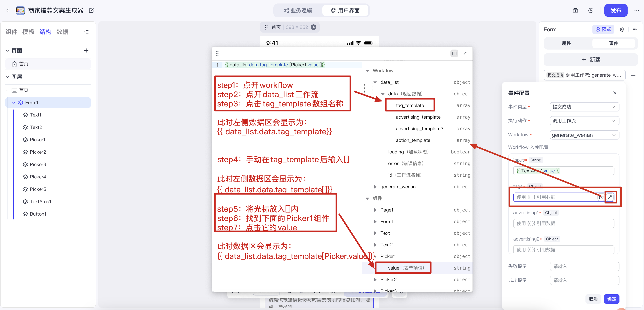
Task: Shrink the expression editor popup
Action: (465, 53)
